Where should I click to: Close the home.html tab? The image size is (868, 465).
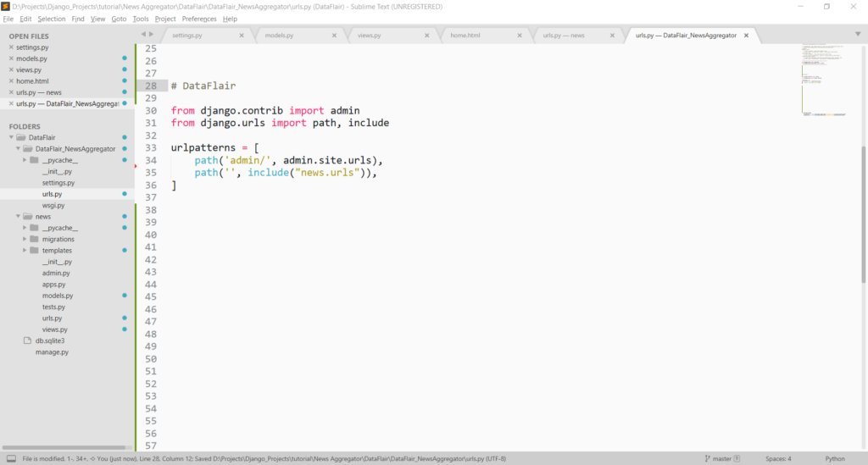[x=519, y=36]
